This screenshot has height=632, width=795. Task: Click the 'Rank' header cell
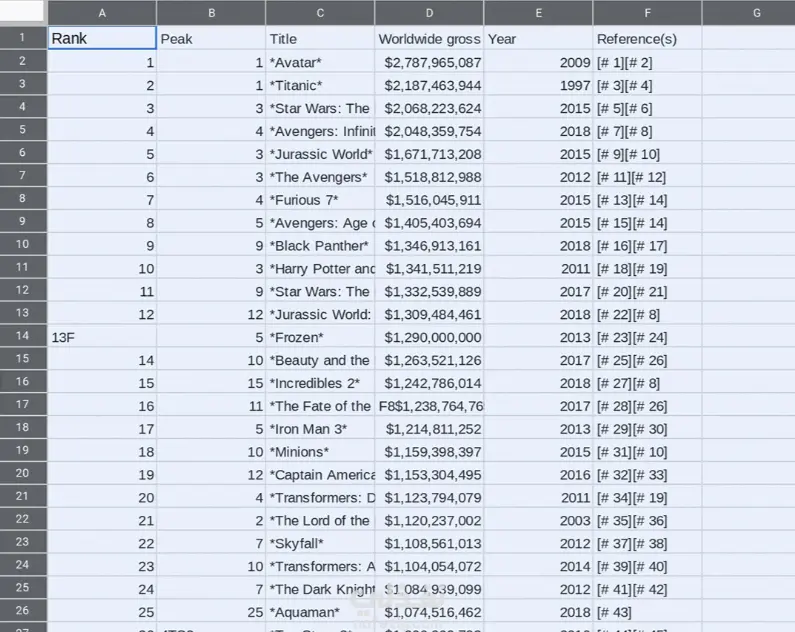(x=102, y=38)
